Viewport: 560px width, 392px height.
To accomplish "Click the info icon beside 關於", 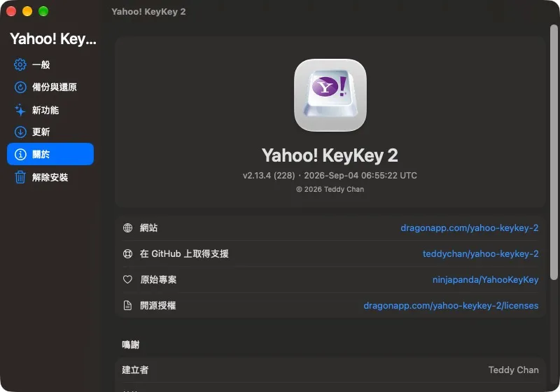I will click(20, 154).
